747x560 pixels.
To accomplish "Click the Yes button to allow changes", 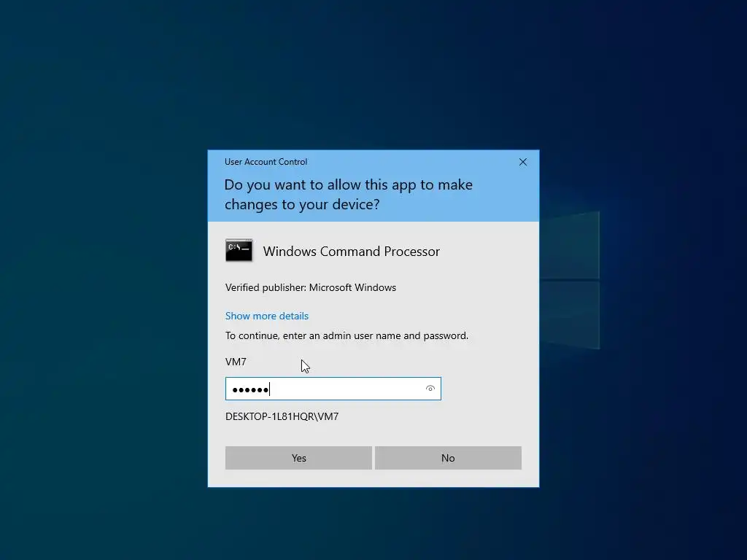I will [298, 458].
